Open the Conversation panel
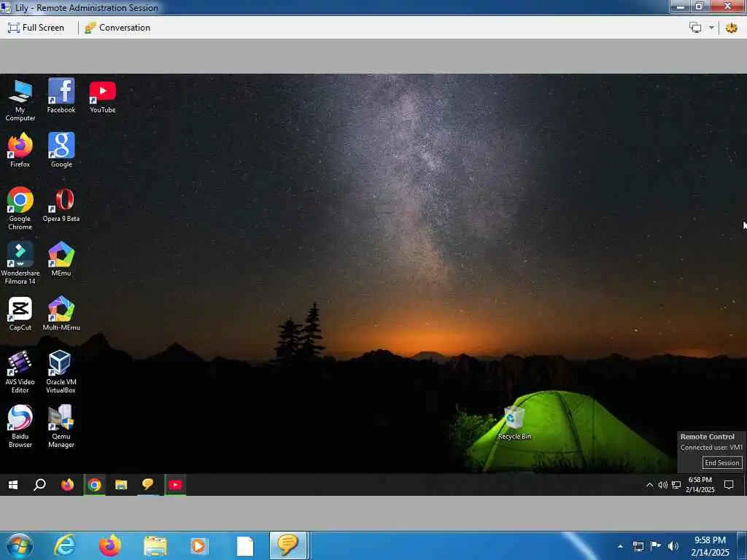747x560 pixels. pos(117,28)
